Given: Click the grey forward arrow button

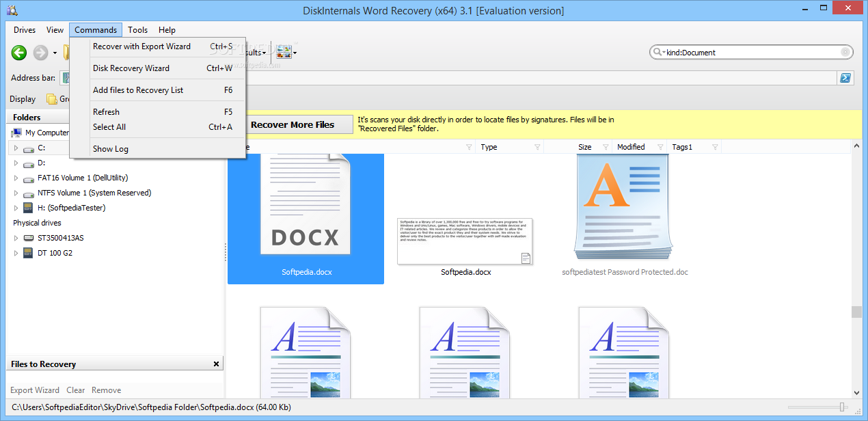Looking at the screenshot, I should 41,53.
